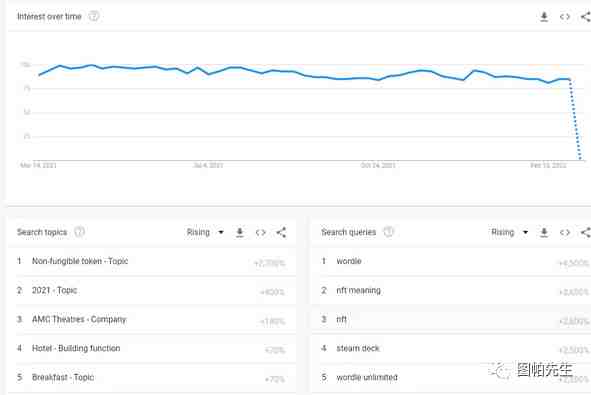Open Rising dropdown in Search queries
This screenshot has width=591, height=395.
tap(510, 232)
